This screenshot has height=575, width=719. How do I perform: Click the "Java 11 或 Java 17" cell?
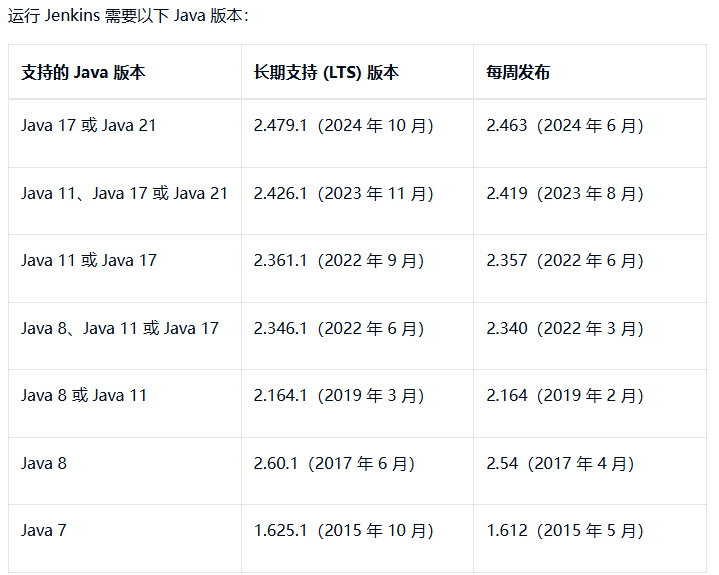point(89,261)
